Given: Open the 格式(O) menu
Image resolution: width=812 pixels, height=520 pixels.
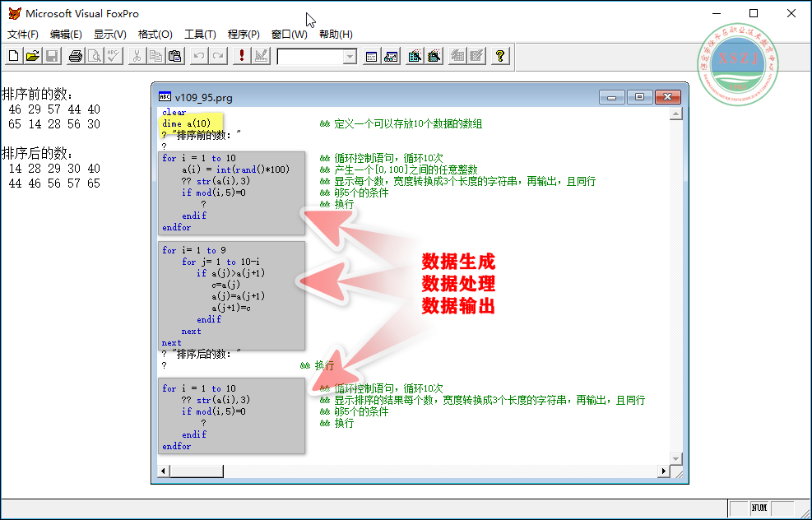Looking at the screenshot, I should pos(155,35).
